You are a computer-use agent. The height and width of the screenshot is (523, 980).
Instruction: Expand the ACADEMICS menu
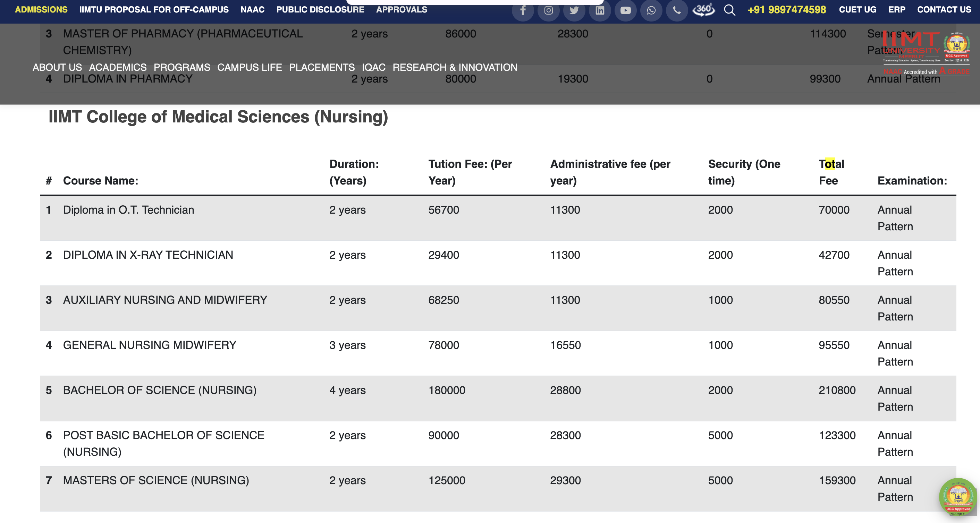118,67
